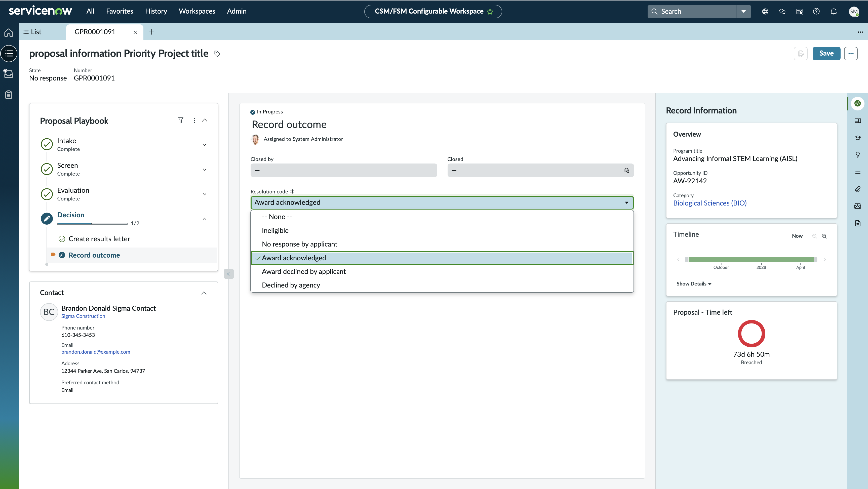Open more actions button next to Save
868x489 pixels.
851,54
